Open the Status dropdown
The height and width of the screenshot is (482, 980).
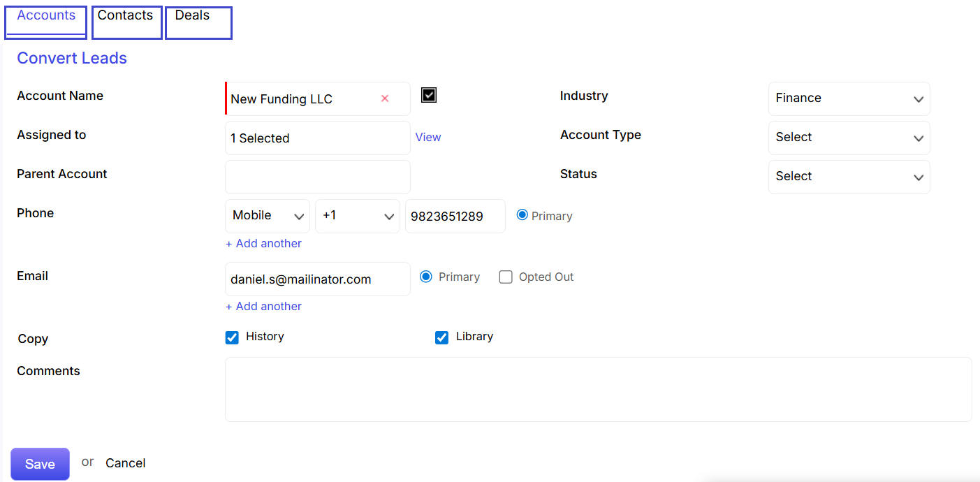(849, 177)
